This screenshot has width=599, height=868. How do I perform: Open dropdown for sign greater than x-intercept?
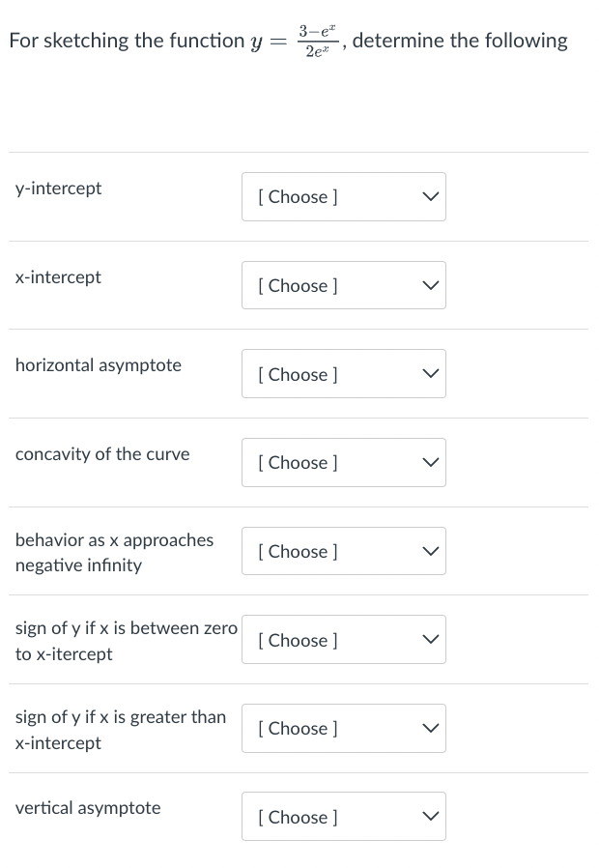[343, 729]
